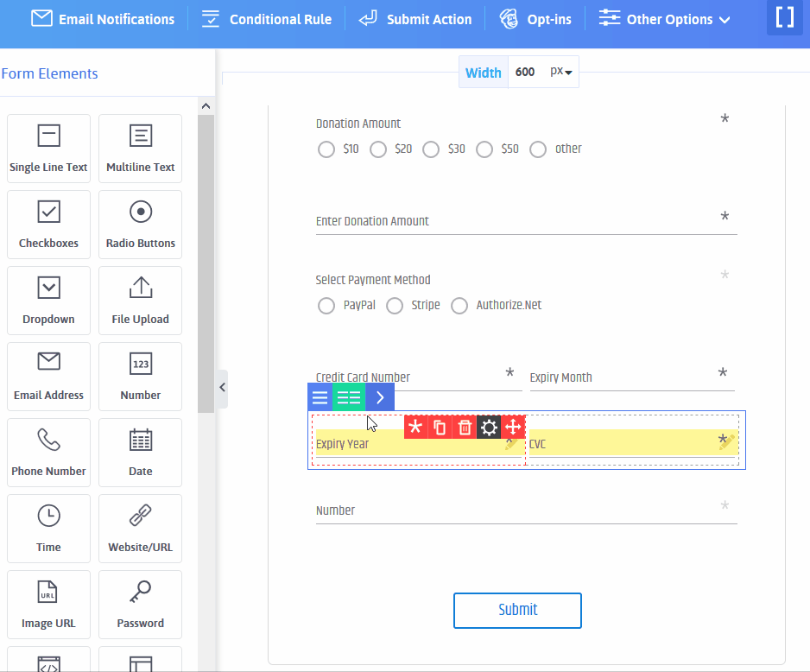Delete the selected row with trash icon

[465, 427]
